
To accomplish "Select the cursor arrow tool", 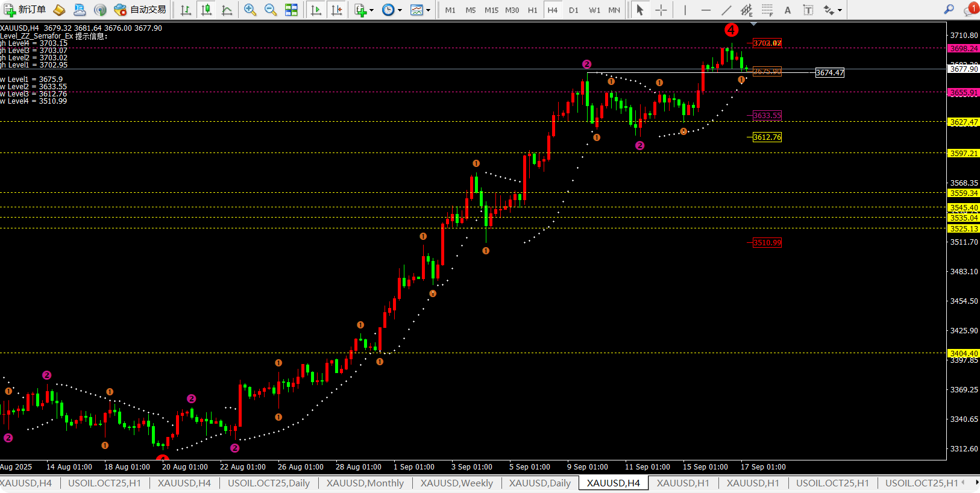I will pos(640,10).
